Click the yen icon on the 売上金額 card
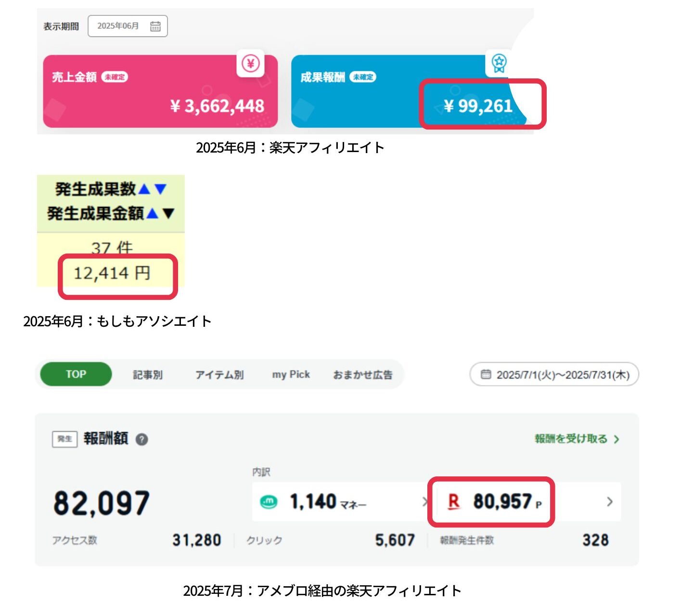Screen dimensions: 680x616 pos(250,63)
